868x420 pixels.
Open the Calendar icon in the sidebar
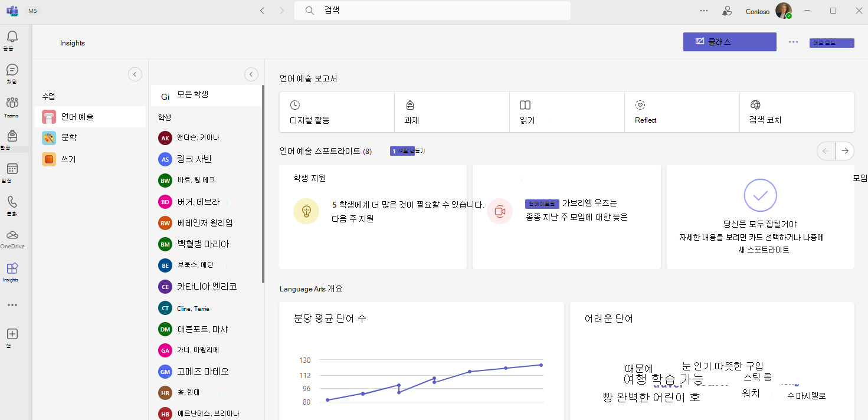pyautogui.click(x=12, y=169)
